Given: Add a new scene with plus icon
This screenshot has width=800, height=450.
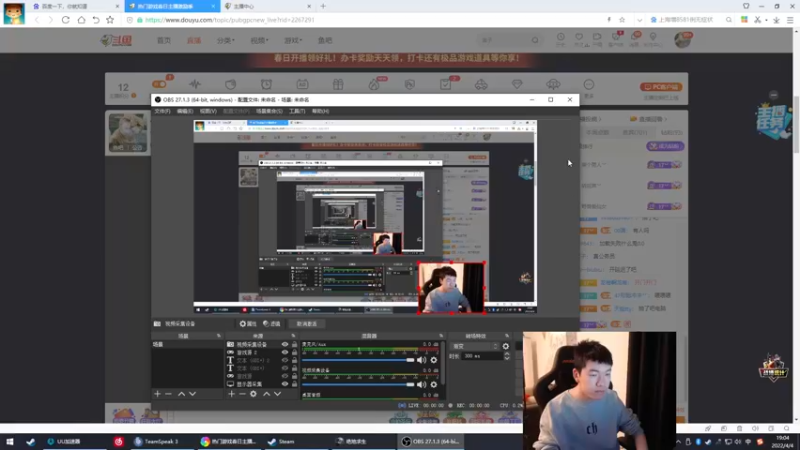Looking at the screenshot, I should (157, 394).
